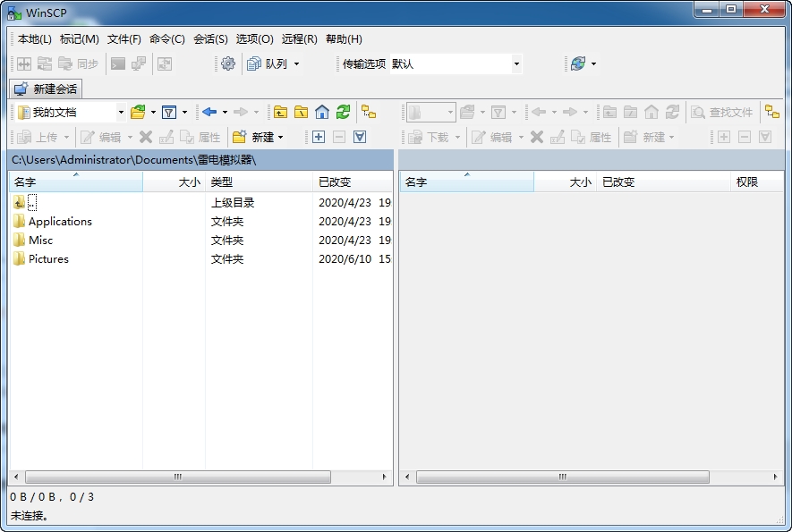Screen dimensions: 792x532
Task: Open the 传输选项 默认 combo box
Action: point(515,64)
